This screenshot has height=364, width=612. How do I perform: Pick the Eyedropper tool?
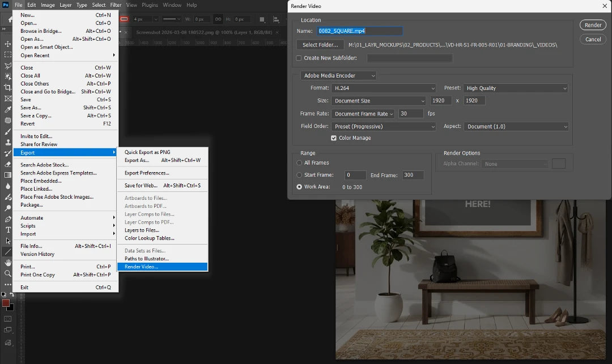coord(8,109)
